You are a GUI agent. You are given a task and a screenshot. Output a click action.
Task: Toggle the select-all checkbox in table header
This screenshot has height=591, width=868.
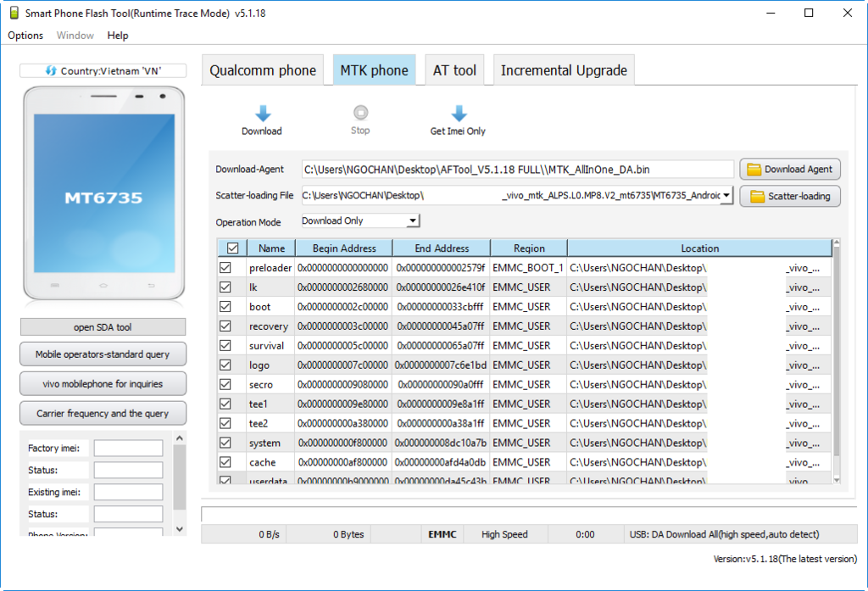[232, 248]
